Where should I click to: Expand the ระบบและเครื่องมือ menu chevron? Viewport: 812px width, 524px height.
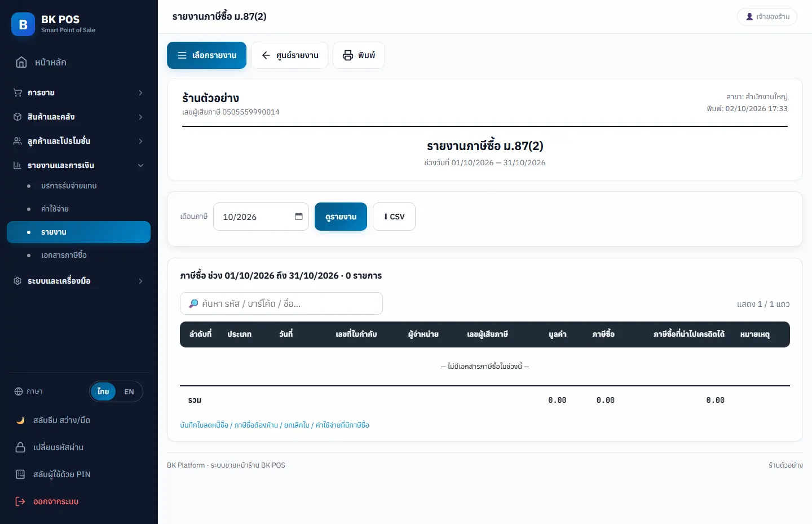point(140,281)
